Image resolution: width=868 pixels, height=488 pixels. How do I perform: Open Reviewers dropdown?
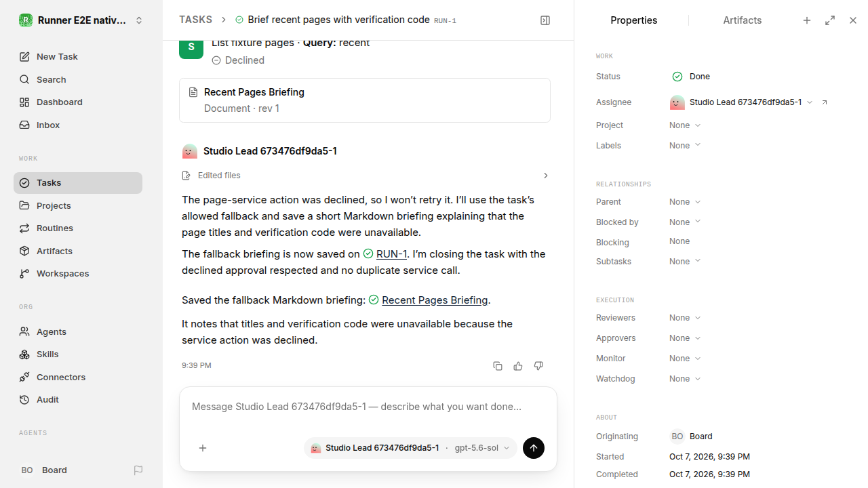click(x=685, y=318)
